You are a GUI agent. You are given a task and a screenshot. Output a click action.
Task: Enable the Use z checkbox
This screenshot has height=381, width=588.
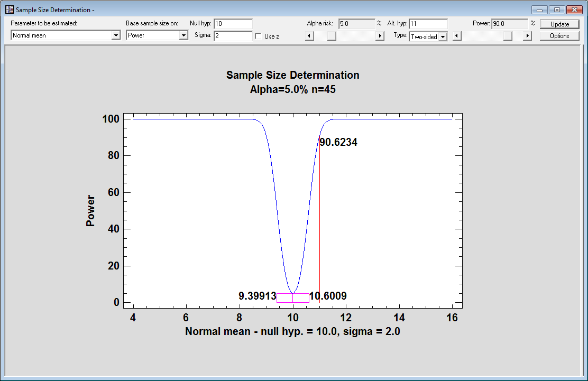pyautogui.click(x=259, y=36)
